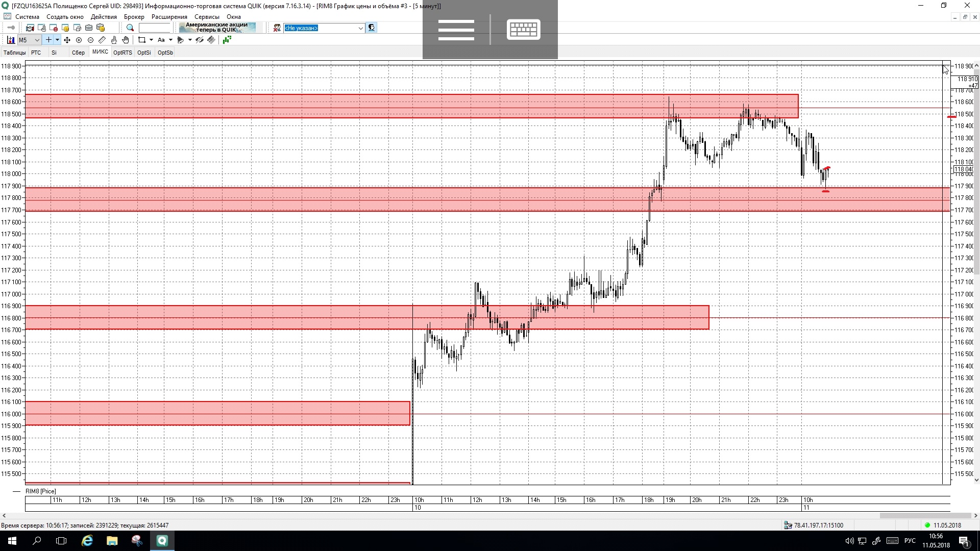Switch to the Сбер tab
The width and height of the screenshot is (980, 551).
(78, 53)
